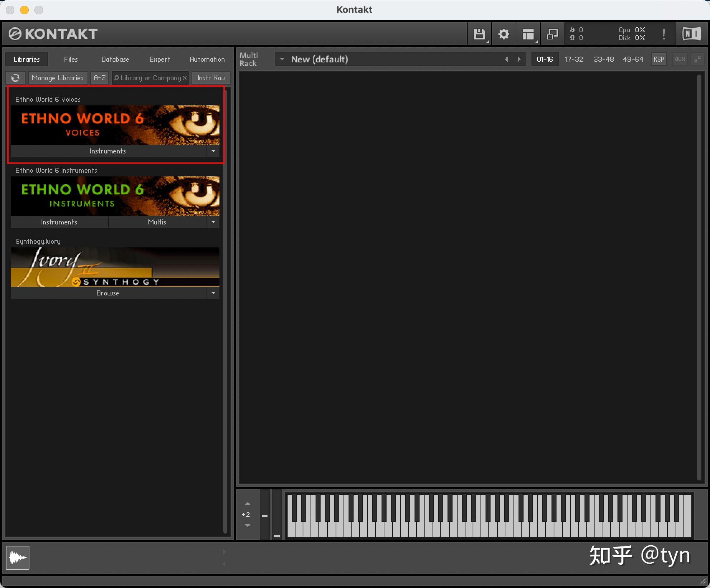Viewport: 710px width, 588px height.
Task: Click the Cpu 0% meter
Action: [x=631, y=30]
